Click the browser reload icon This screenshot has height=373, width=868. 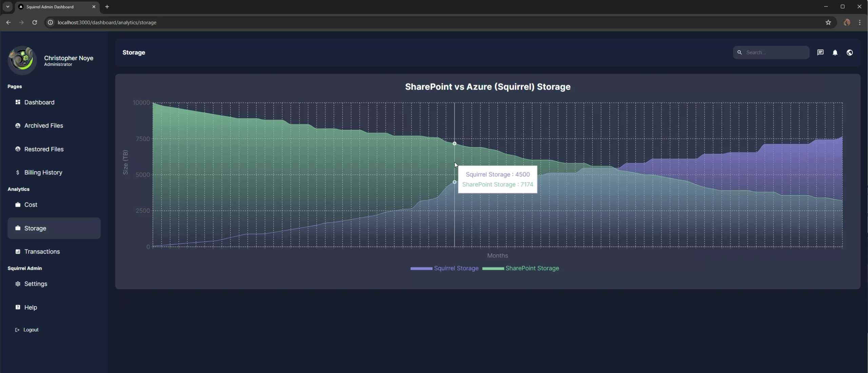point(35,22)
